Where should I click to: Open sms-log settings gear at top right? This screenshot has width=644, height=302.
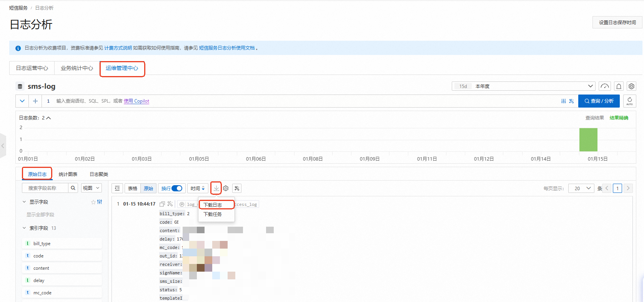pyautogui.click(x=631, y=86)
